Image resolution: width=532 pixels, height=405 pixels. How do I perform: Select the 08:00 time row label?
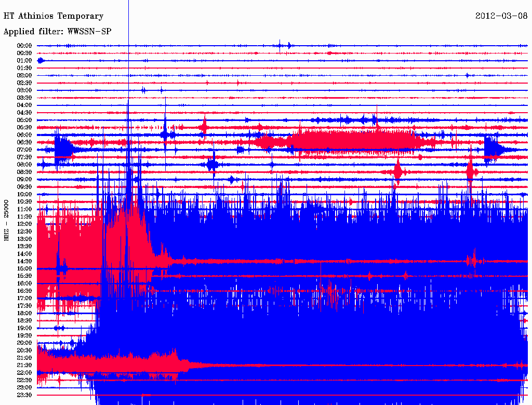pyautogui.click(x=24, y=165)
